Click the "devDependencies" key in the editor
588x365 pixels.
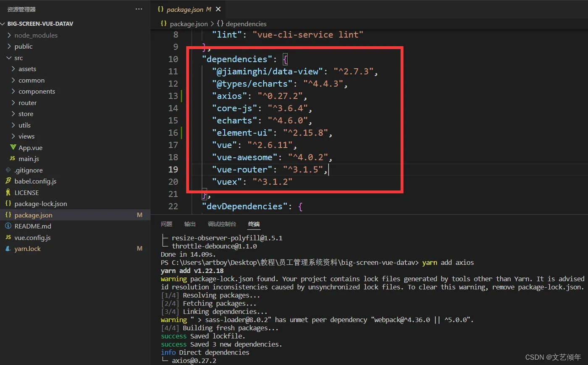244,206
